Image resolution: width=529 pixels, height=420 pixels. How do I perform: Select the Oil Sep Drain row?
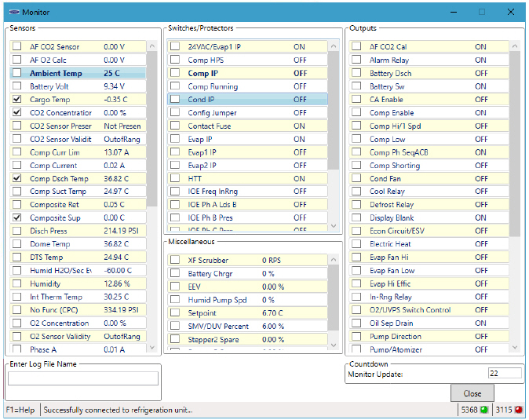429,323
